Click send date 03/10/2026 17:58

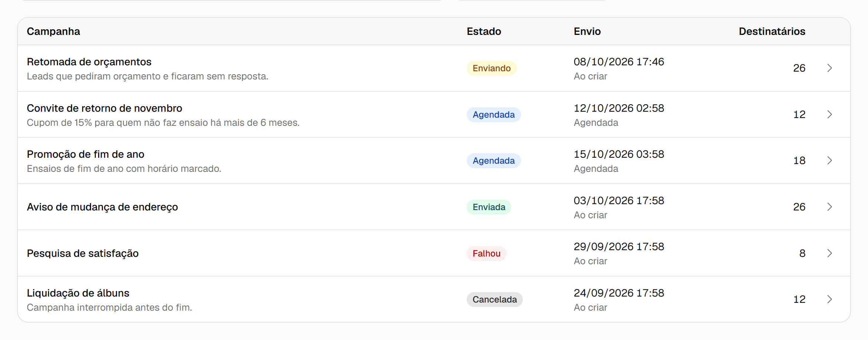[x=619, y=200]
